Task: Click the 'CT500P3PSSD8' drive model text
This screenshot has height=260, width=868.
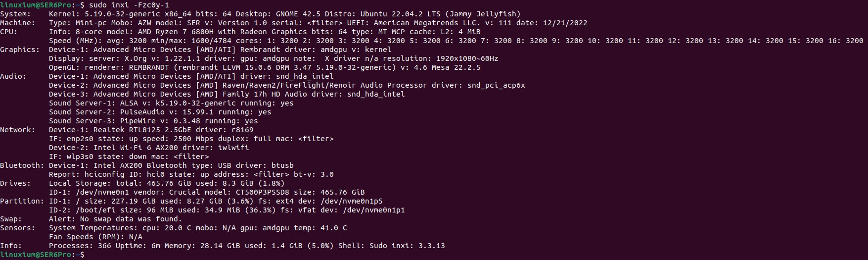Action: coord(262,192)
